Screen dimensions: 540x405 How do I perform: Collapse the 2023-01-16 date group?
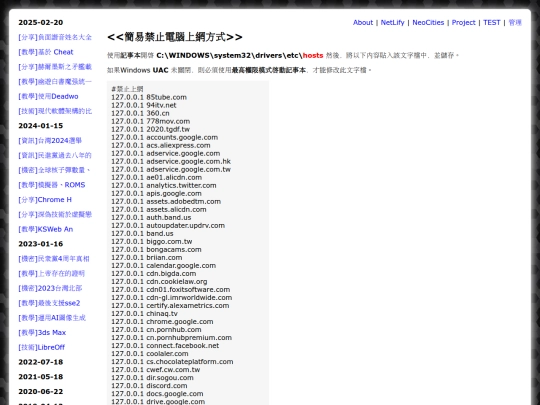(x=41, y=244)
